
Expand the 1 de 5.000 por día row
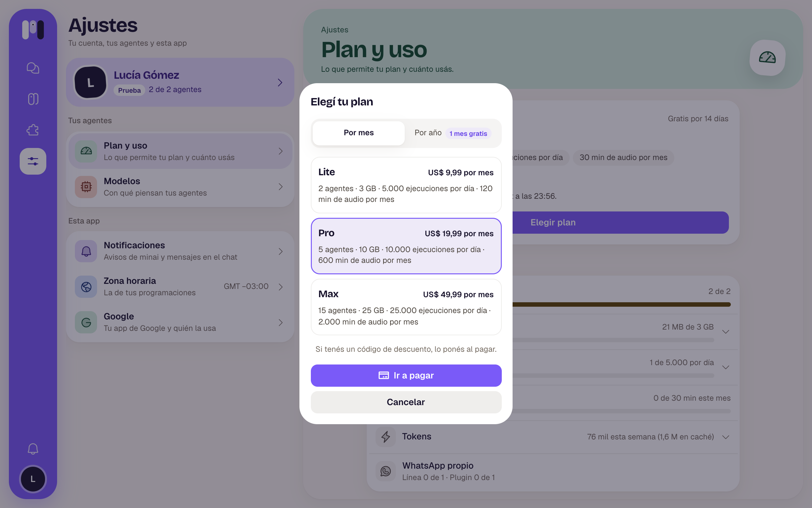pyautogui.click(x=725, y=367)
